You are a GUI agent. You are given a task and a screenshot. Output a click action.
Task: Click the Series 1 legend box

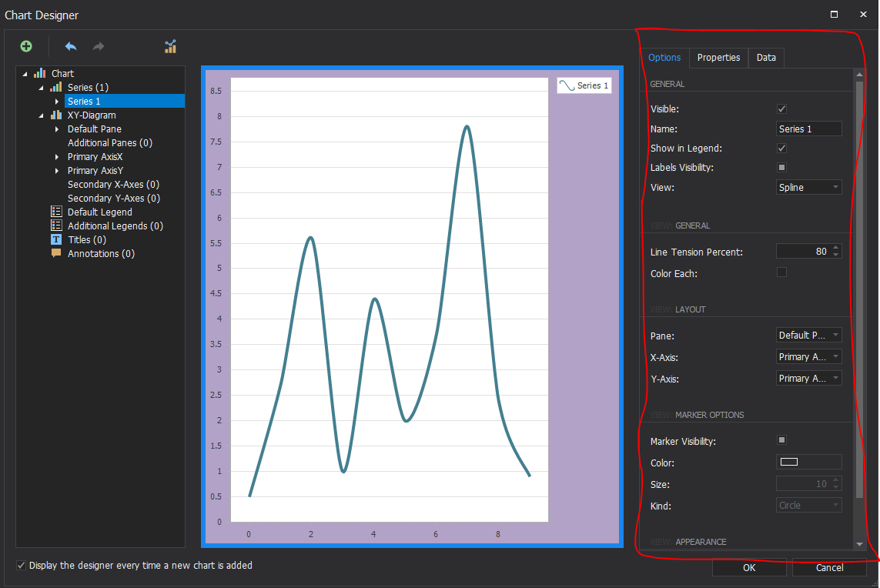[584, 85]
